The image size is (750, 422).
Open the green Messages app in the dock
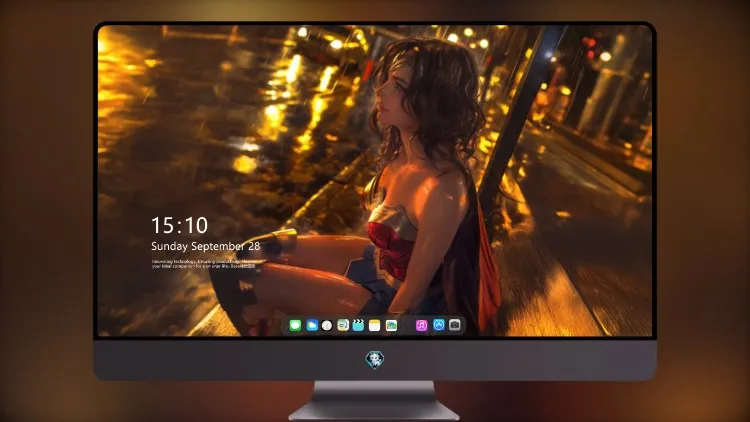tap(295, 326)
